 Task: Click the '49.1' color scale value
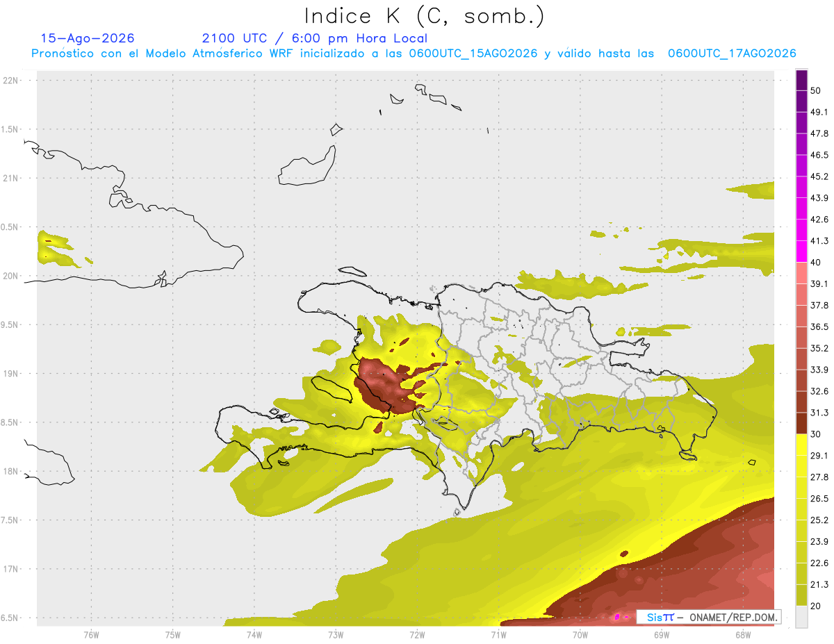tap(819, 112)
